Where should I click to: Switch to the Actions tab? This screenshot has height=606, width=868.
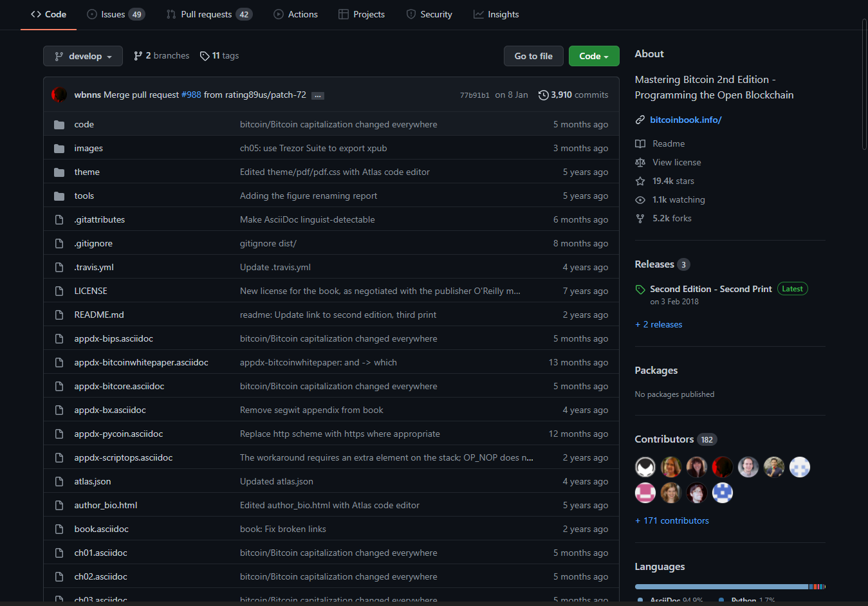(x=295, y=14)
